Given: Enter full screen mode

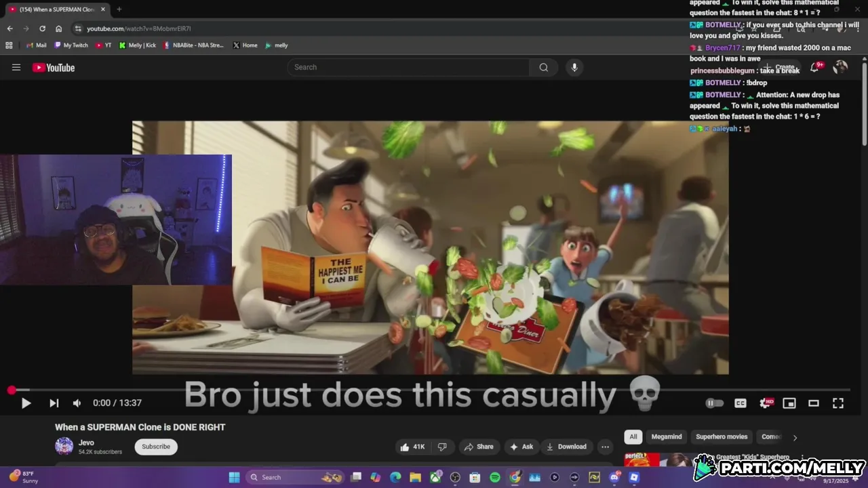Looking at the screenshot, I should 838,403.
